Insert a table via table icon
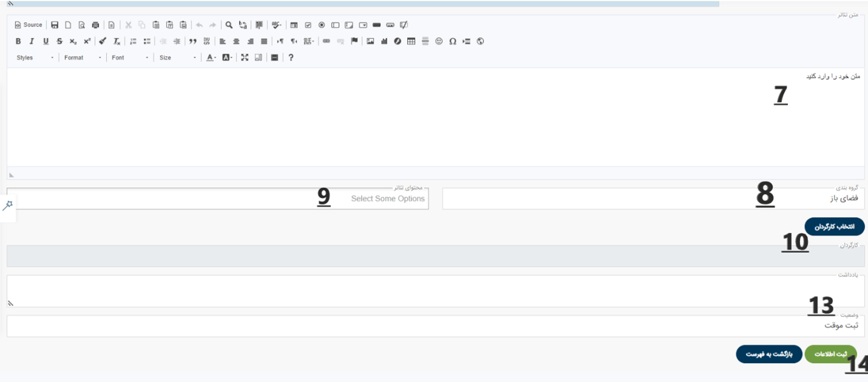Image resolution: width=868 pixels, height=382 pixels. point(411,41)
